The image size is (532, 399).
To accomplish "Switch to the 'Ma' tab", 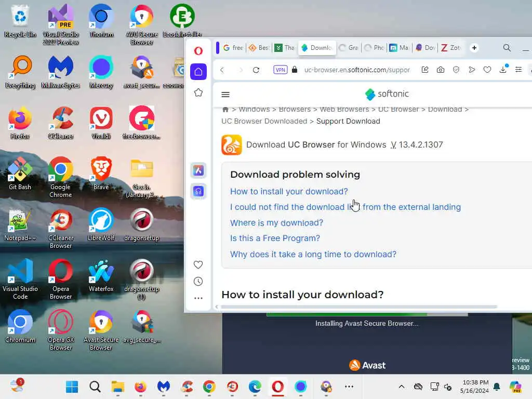I will coord(399,48).
